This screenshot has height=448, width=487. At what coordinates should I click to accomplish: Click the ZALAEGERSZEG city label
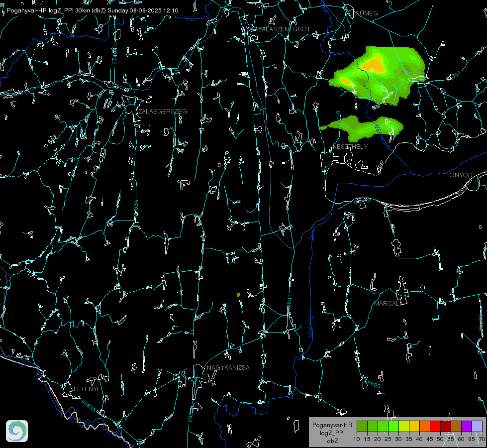pyautogui.click(x=163, y=111)
